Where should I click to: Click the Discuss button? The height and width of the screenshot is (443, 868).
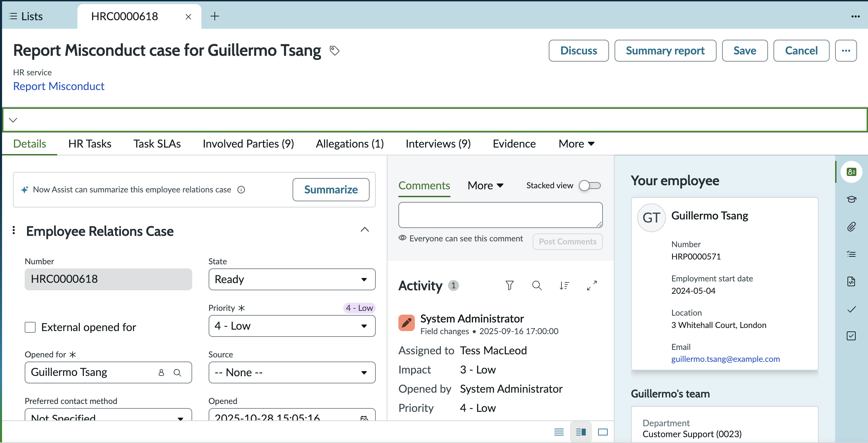pos(579,51)
